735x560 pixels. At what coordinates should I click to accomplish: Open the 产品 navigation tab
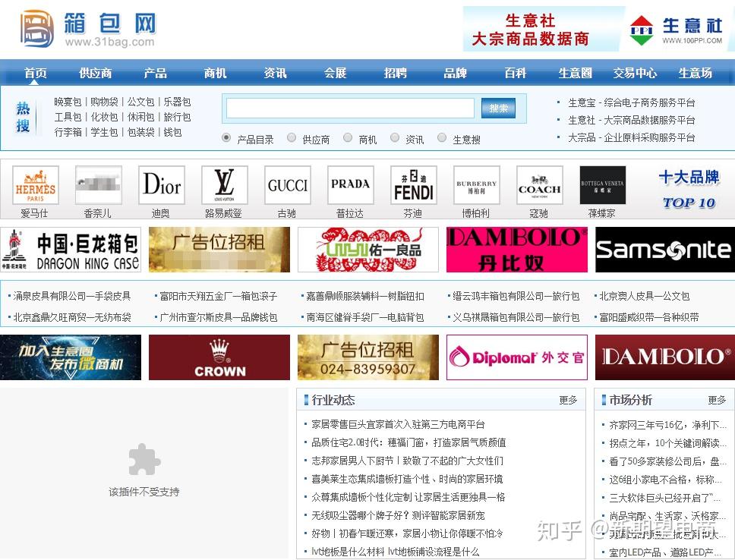[155, 73]
